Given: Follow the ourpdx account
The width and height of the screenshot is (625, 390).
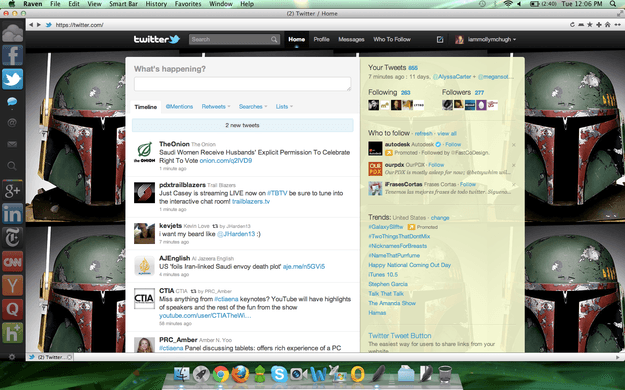Looking at the screenshot, I should tap(436, 165).
